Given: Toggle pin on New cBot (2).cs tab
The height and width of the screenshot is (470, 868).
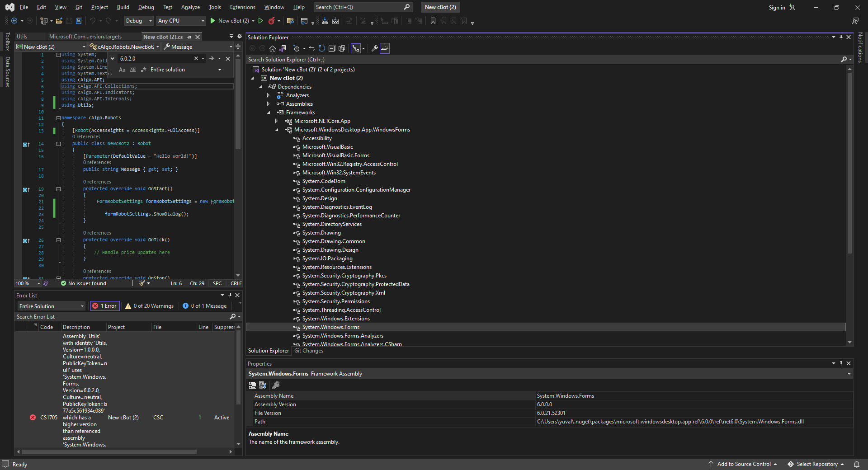Looking at the screenshot, I should coord(189,37).
